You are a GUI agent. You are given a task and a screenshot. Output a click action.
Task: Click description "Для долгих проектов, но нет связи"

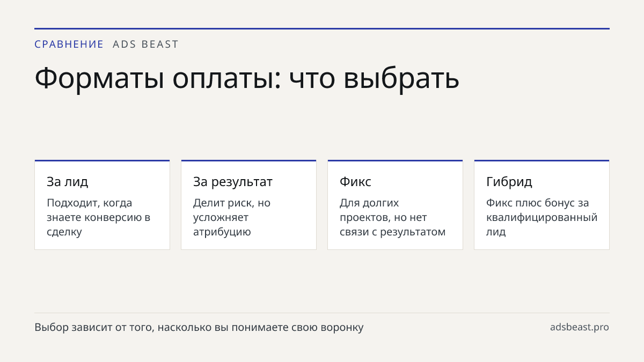pos(393,217)
